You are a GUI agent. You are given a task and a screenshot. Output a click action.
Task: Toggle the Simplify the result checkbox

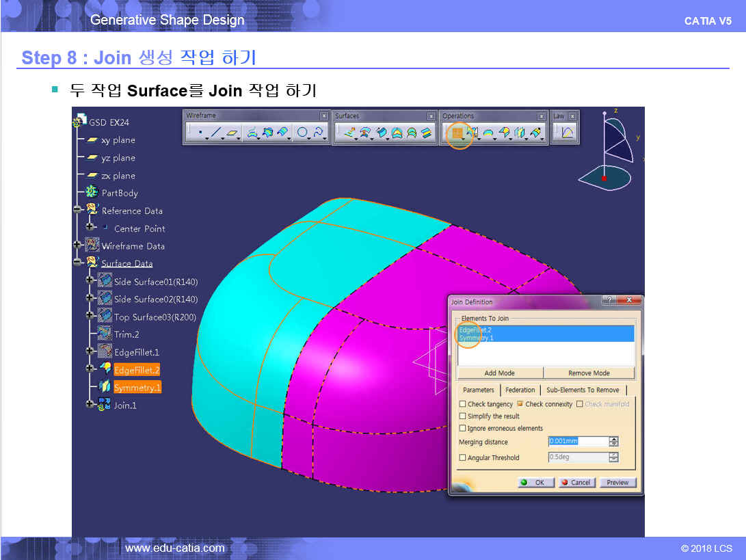[x=463, y=416]
